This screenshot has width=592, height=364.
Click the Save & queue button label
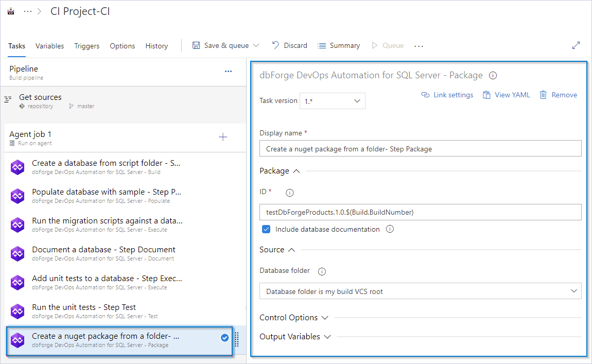click(227, 45)
